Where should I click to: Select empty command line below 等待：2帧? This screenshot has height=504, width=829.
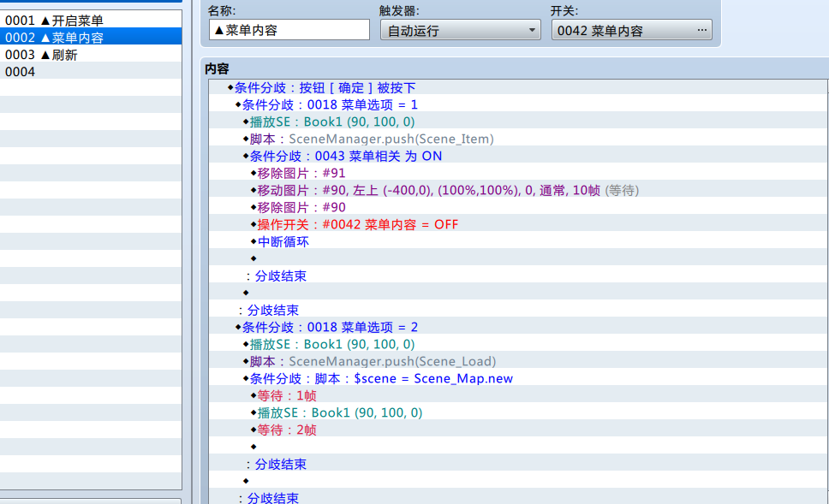point(518,447)
